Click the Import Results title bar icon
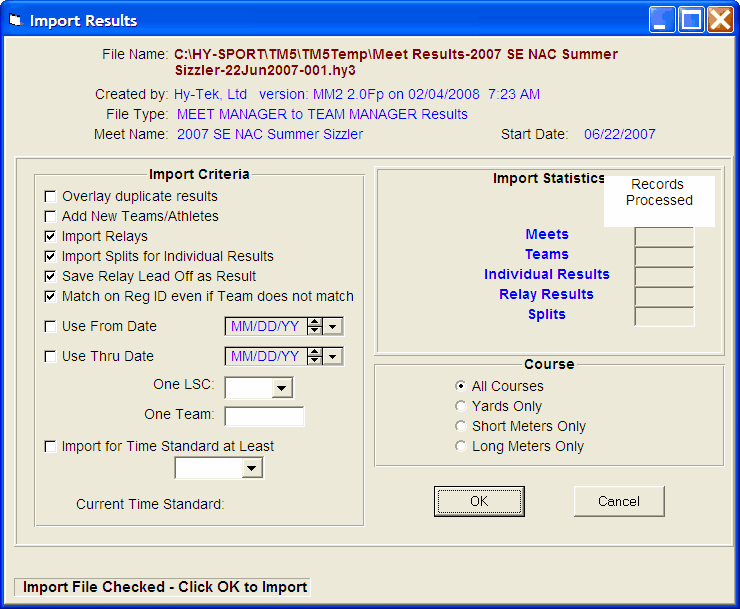 pyautogui.click(x=15, y=20)
